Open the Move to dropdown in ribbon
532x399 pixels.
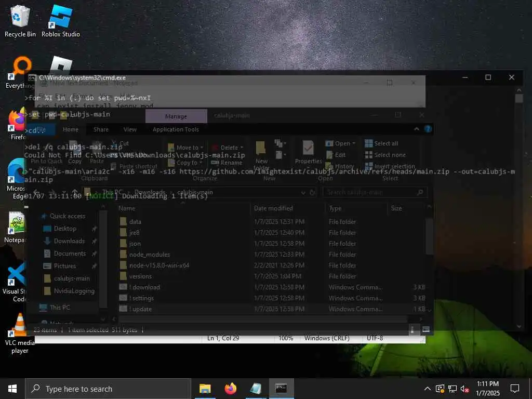pos(185,148)
